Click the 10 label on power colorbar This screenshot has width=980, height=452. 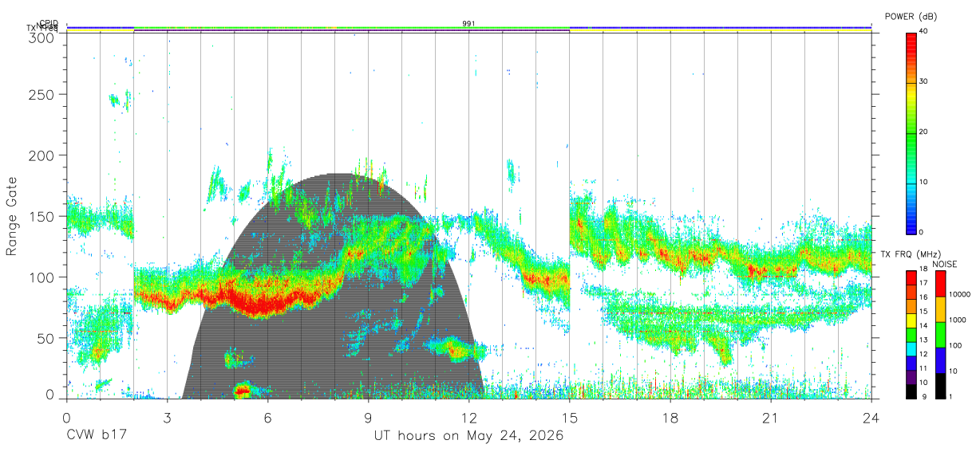pyautogui.click(x=923, y=182)
